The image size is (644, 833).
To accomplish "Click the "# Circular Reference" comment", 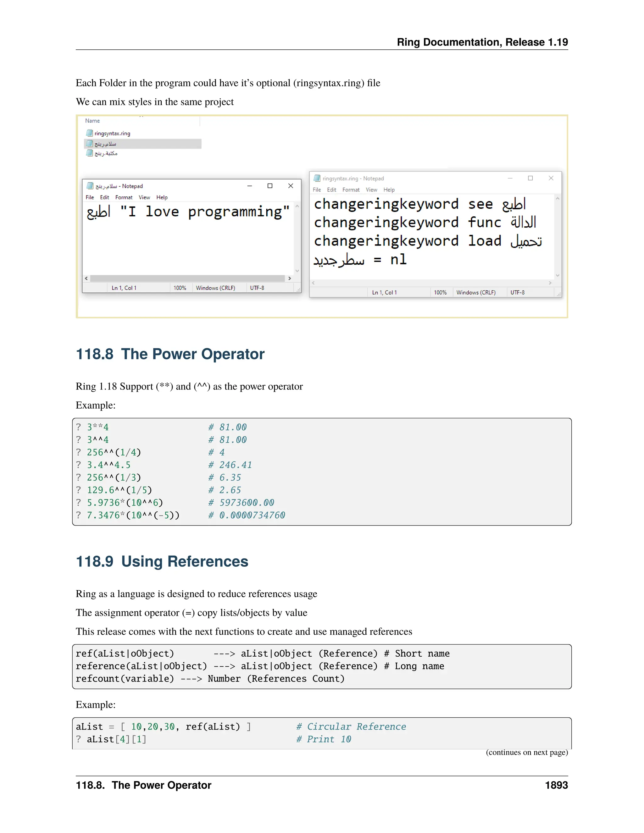I will pyautogui.click(x=351, y=726).
